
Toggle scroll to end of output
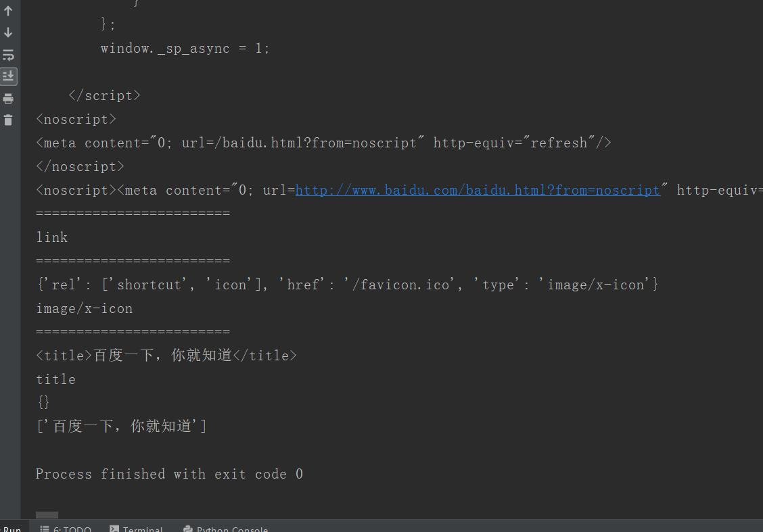pos(8,76)
